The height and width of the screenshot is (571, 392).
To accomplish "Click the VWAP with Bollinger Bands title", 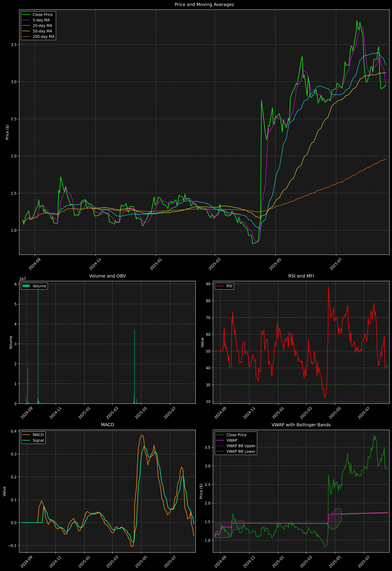I will [x=301, y=425].
